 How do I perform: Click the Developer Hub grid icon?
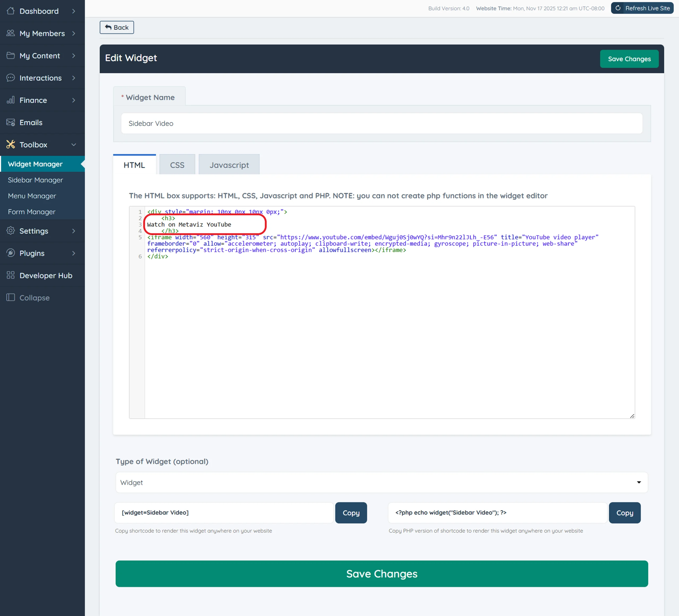(10, 275)
